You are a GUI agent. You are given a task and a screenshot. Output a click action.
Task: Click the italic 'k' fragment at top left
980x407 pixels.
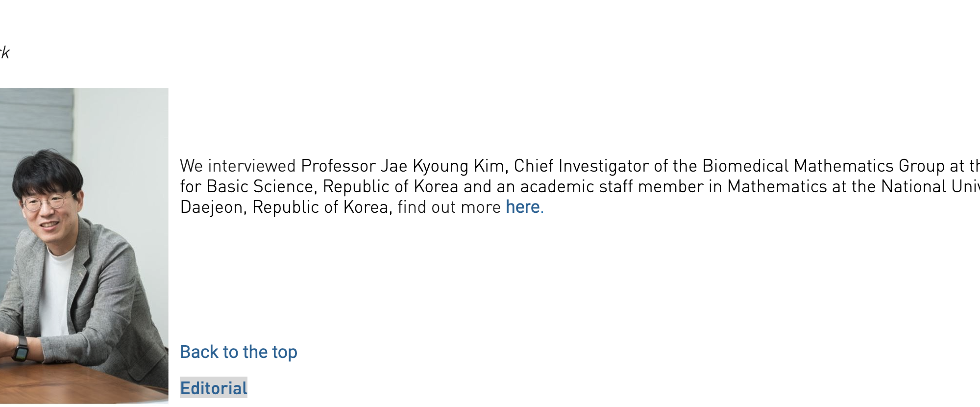pyautogui.click(x=5, y=53)
